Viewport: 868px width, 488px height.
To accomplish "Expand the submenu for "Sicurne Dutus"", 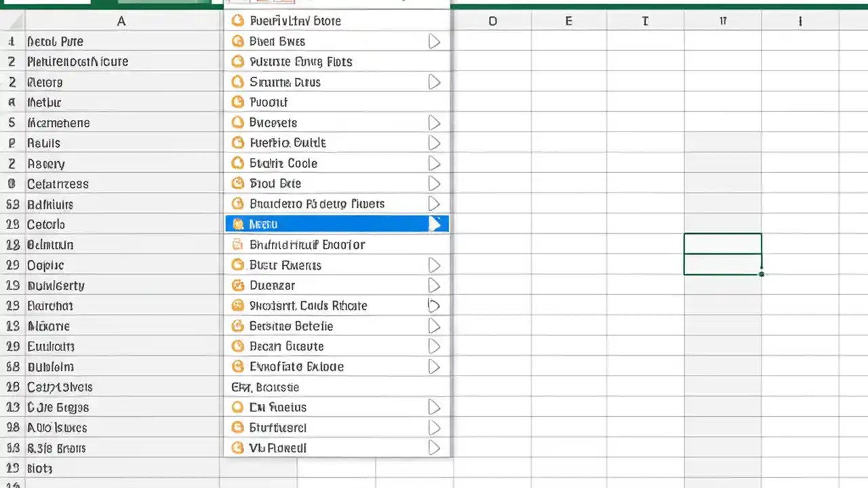I will (434, 82).
